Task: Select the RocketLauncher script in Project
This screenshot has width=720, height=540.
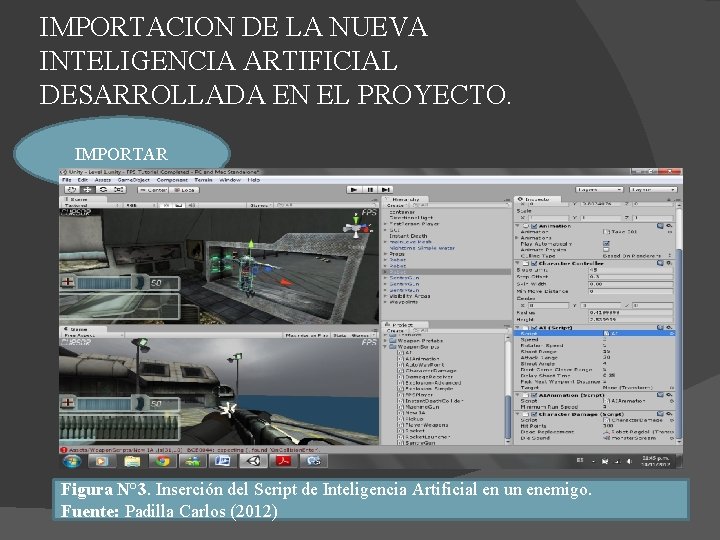Action: [x=424, y=437]
